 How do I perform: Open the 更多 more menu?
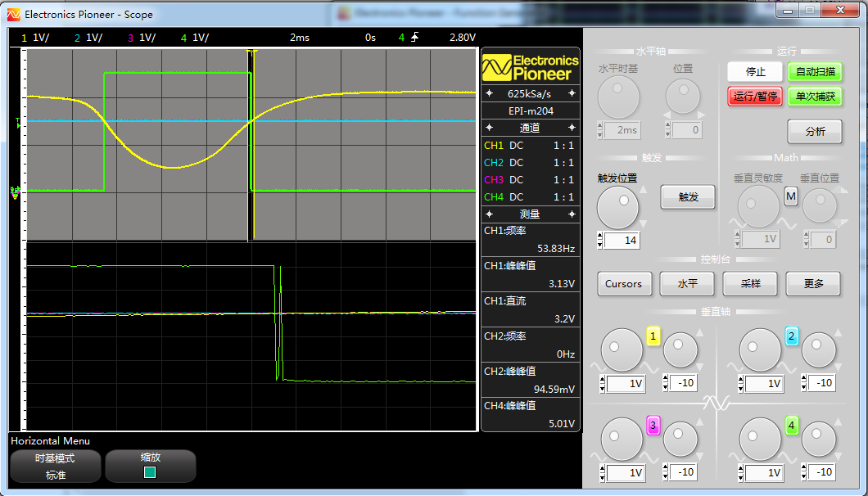point(813,284)
